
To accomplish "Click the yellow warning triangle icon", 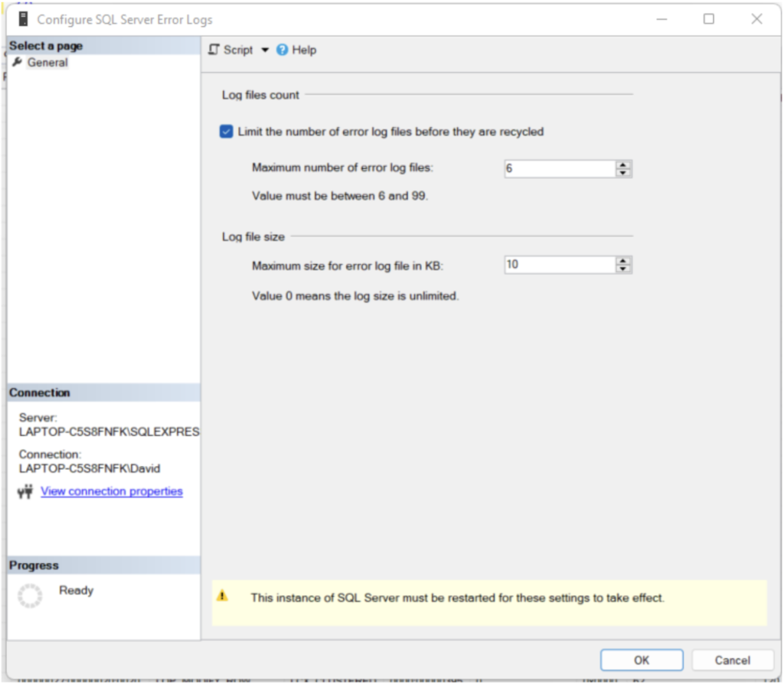I will pos(222,595).
